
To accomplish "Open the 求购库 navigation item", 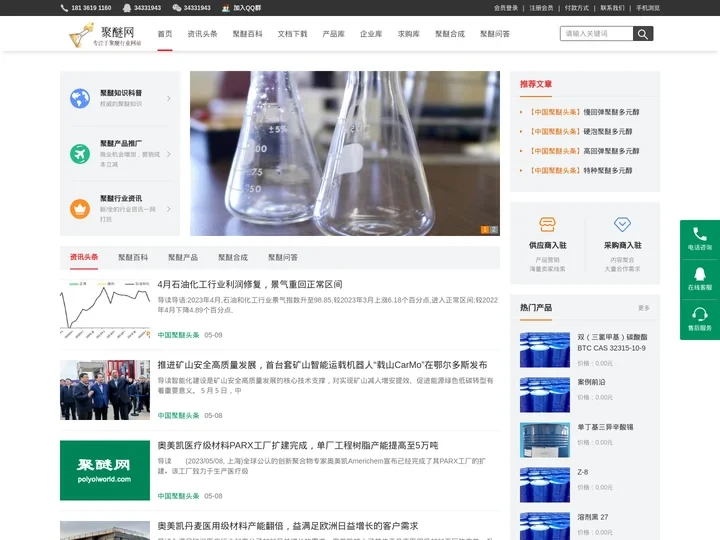I will (x=409, y=34).
